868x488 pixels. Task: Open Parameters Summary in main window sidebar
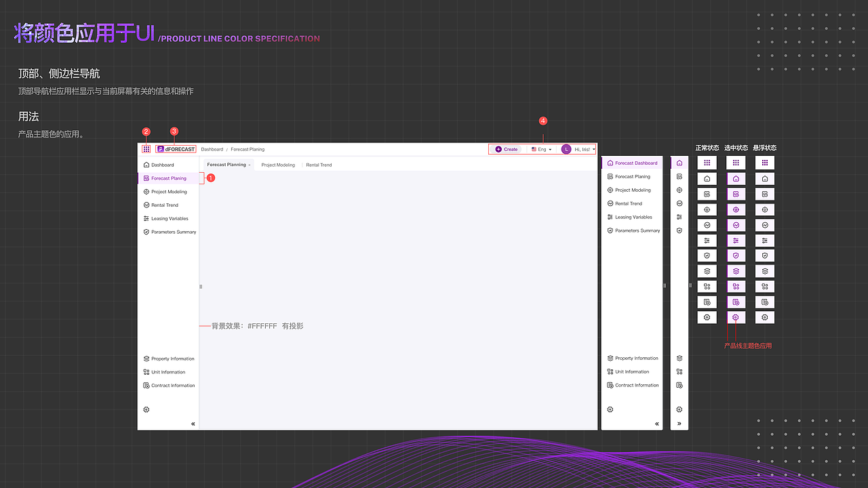click(x=168, y=232)
